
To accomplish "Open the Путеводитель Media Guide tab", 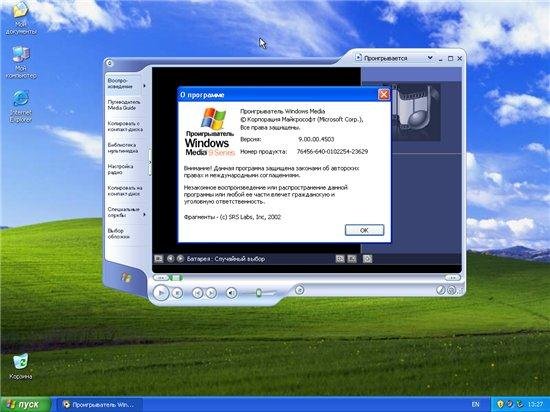I will pos(124,105).
